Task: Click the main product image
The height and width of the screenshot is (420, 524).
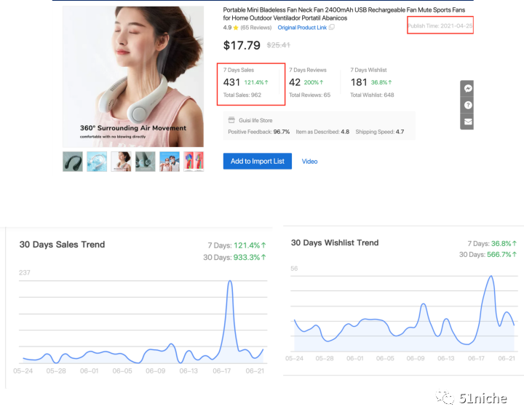Action: pyautogui.click(x=133, y=76)
